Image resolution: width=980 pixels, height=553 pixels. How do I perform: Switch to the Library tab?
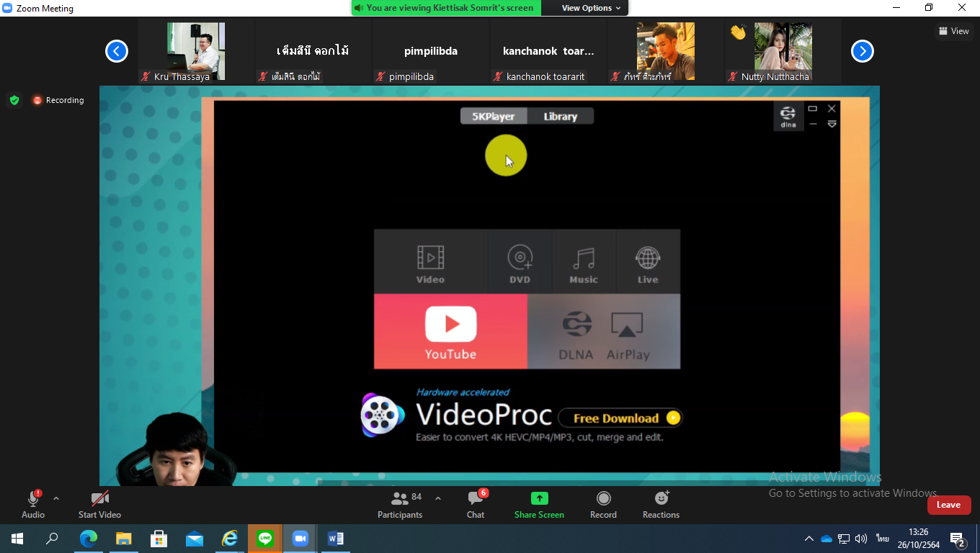[x=560, y=116]
